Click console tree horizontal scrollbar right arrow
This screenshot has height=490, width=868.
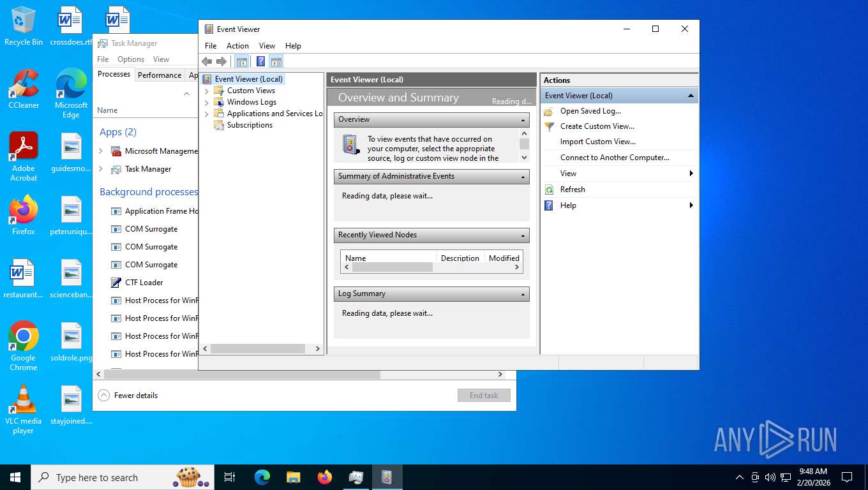tap(317, 349)
